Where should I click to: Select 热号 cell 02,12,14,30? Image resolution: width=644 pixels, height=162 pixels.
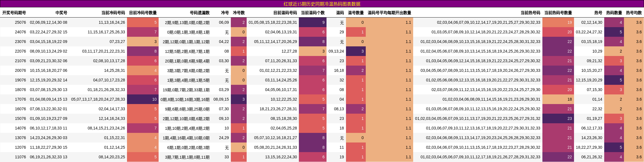pos(592,22)
